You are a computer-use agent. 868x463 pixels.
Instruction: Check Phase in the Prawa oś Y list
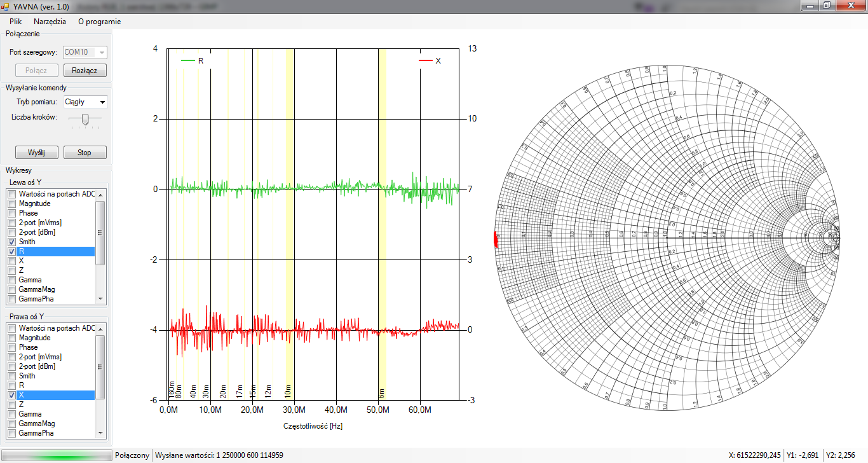[x=11, y=348]
